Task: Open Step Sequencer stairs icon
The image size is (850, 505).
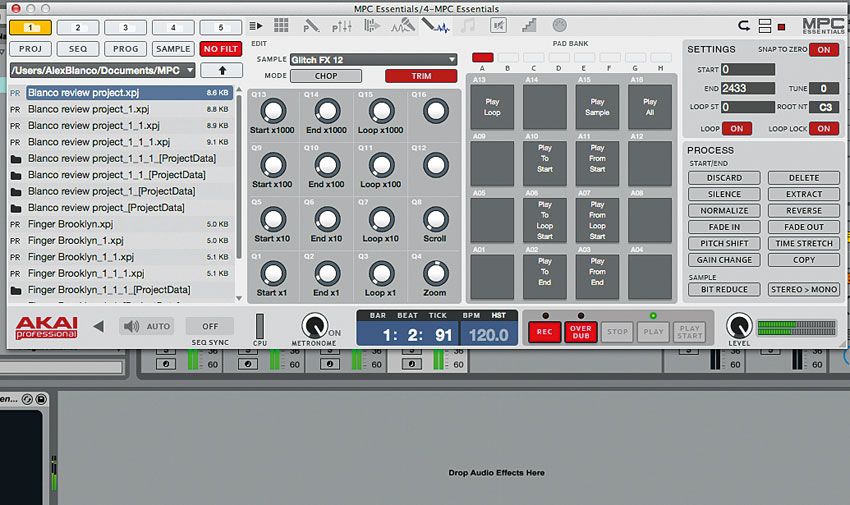Action: [529, 25]
